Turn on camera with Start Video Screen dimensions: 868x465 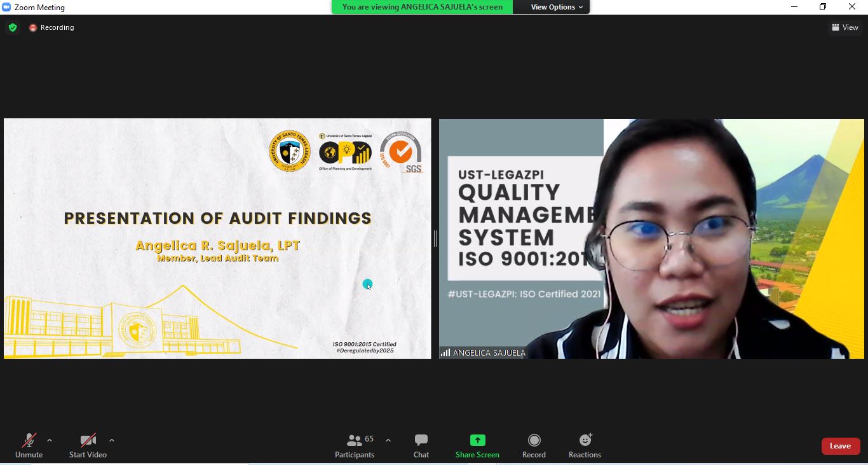[x=88, y=445]
